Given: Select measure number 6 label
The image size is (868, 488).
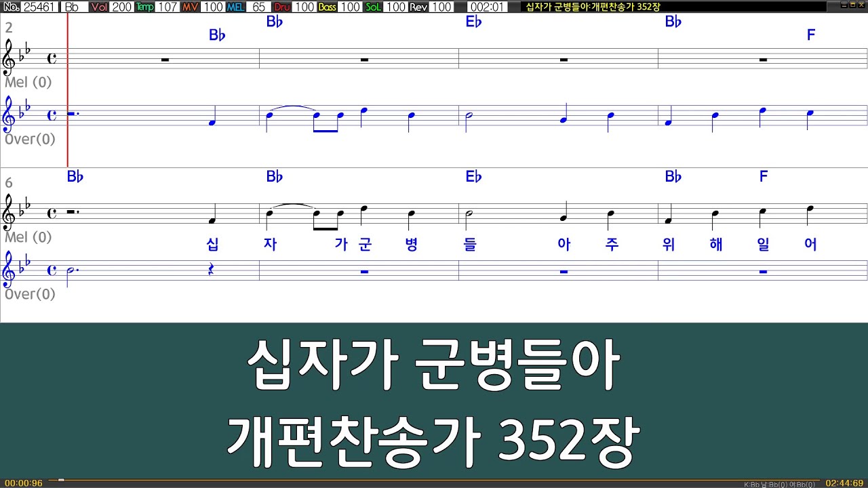Looking at the screenshot, I should [9, 183].
